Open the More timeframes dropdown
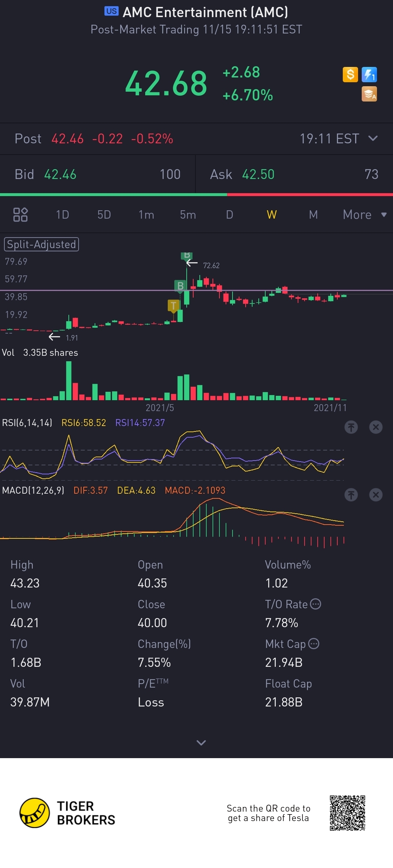 click(x=365, y=215)
